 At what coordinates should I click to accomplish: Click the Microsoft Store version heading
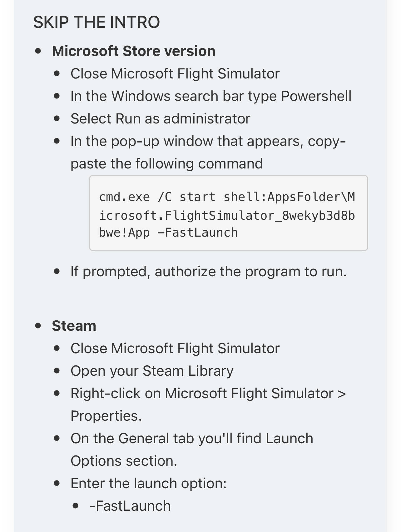133,51
